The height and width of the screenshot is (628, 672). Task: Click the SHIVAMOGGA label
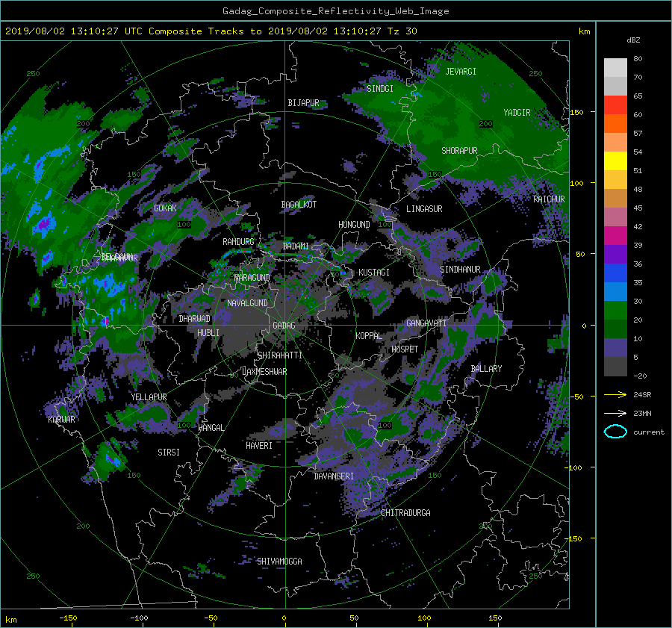[279, 562]
